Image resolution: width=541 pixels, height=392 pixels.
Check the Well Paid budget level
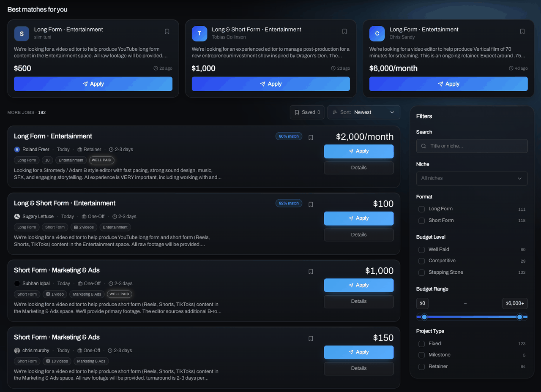(x=421, y=250)
